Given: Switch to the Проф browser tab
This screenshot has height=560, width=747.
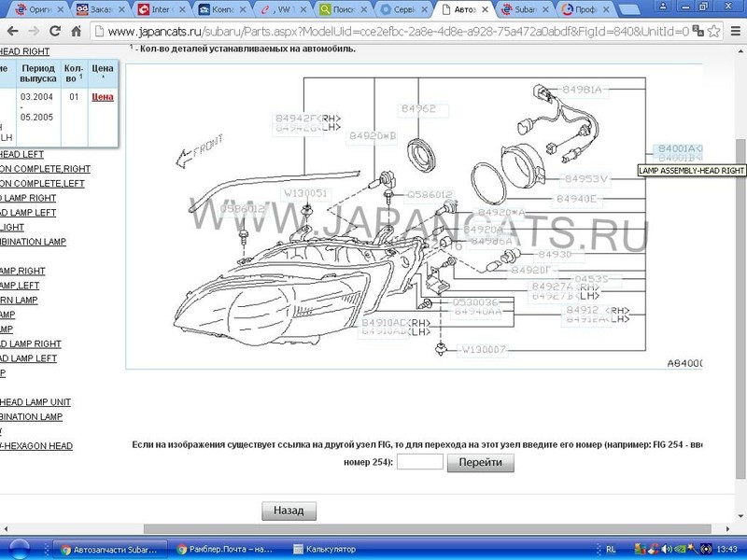Looking at the screenshot, I should pyautogui.click(x=584, y=9).
